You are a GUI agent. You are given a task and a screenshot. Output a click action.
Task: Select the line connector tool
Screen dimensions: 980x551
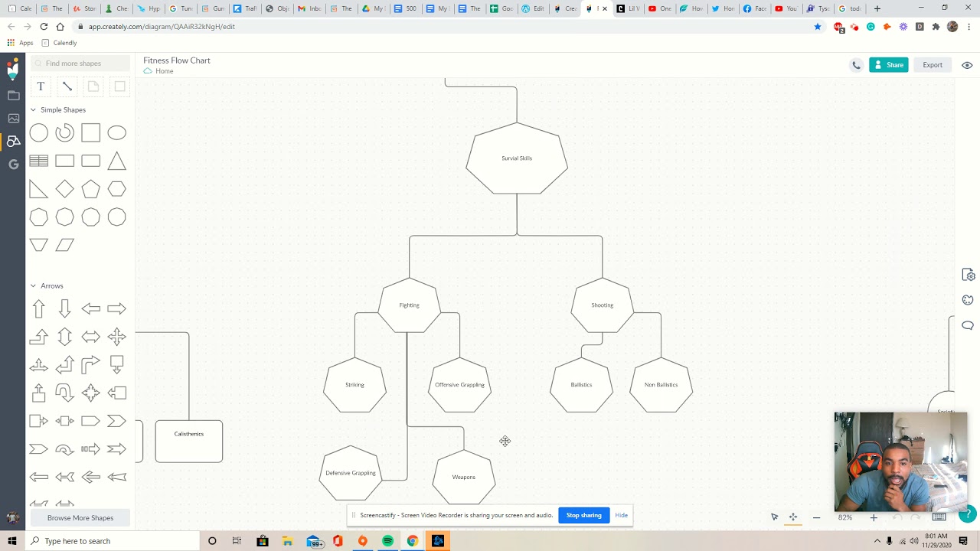coord(67,86)
